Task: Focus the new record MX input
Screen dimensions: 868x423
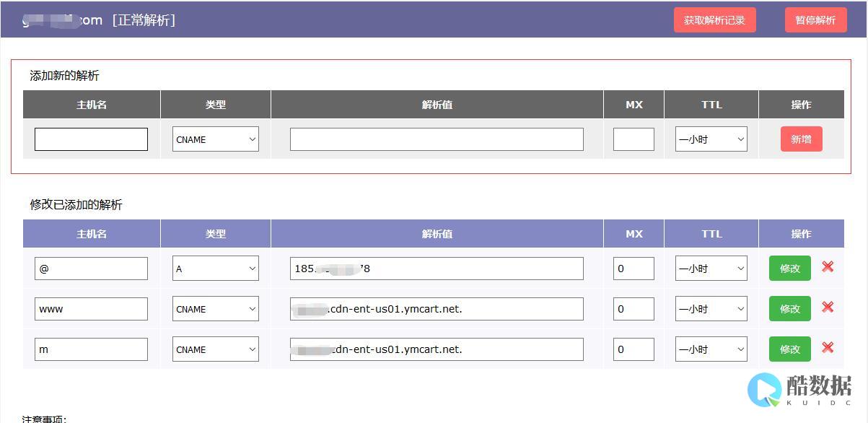Action: (x=634, y=139)
